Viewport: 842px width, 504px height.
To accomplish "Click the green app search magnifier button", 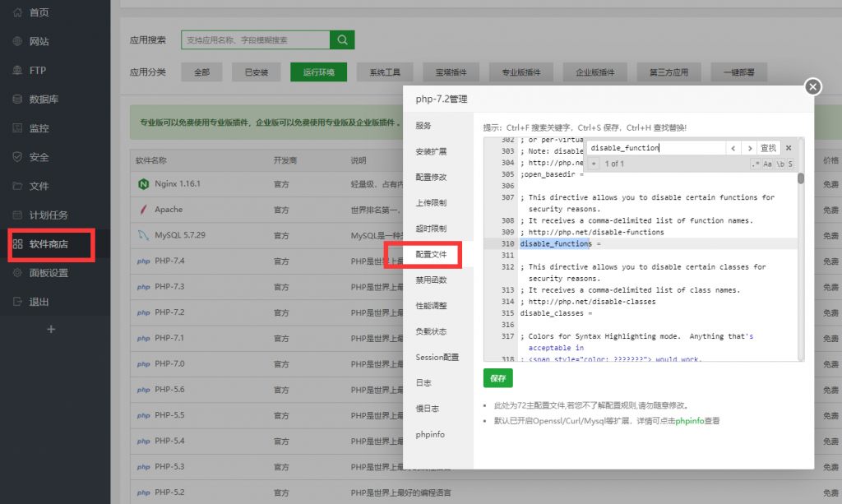I will click(x=342, y=39).
